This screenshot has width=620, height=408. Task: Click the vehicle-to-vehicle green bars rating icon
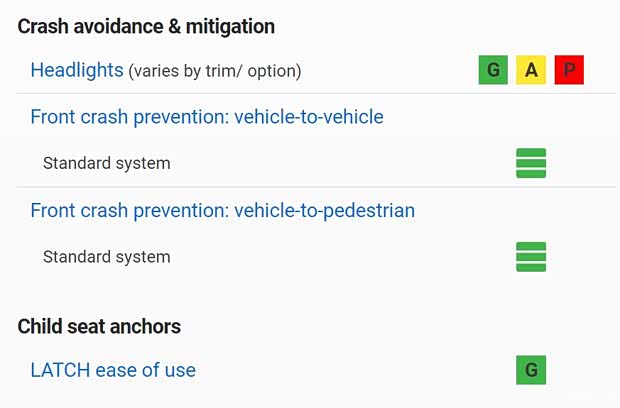(x=531, y=163)
